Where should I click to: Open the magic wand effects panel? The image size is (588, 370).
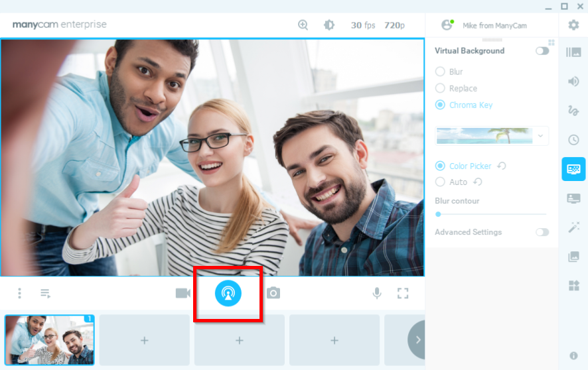[573, 227]
